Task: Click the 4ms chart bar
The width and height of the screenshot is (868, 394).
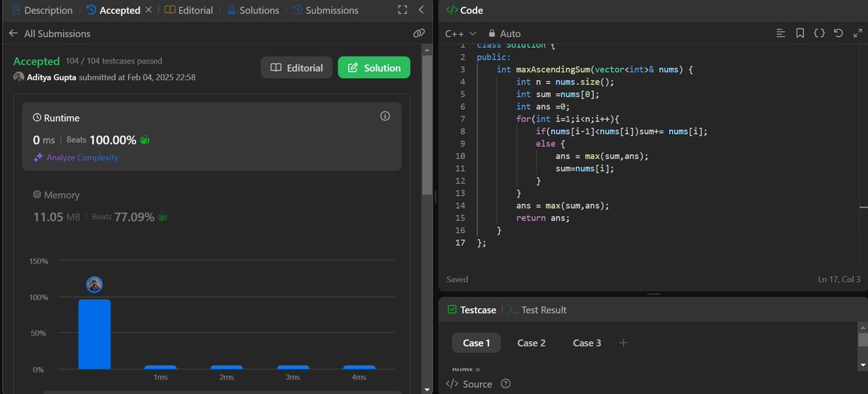Action: pos(359,367)
